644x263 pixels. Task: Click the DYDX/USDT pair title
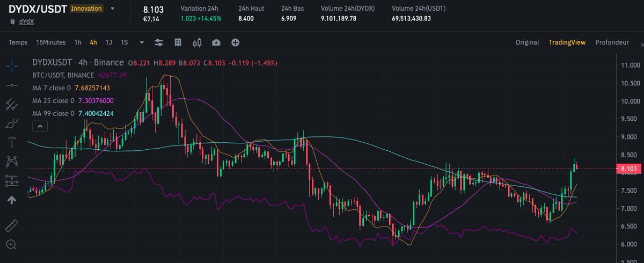click(37, 9)
